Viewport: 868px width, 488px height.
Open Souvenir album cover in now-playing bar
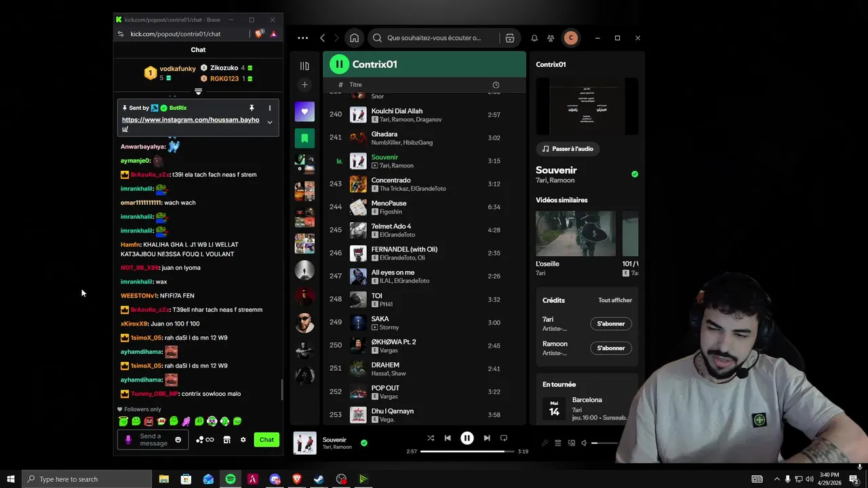click(304, 443)
